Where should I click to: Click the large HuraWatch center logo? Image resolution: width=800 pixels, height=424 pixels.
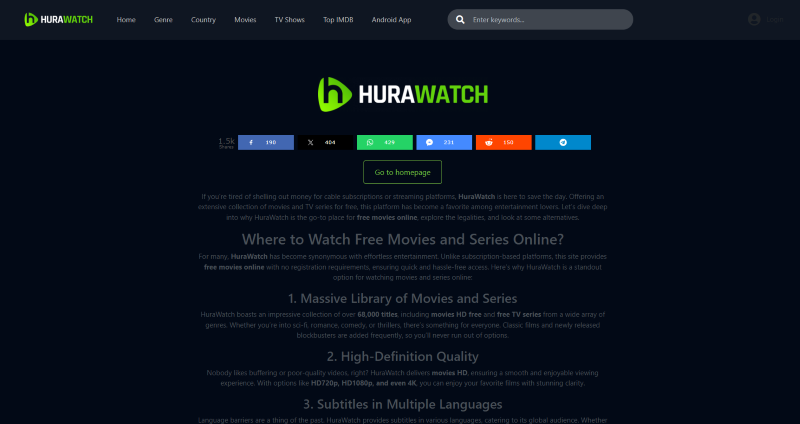tap(403, 94)
